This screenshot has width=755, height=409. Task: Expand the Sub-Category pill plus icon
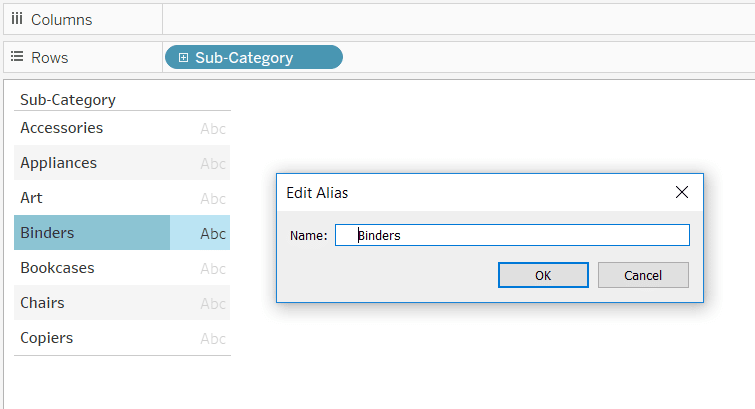click(x=183, y=58)
